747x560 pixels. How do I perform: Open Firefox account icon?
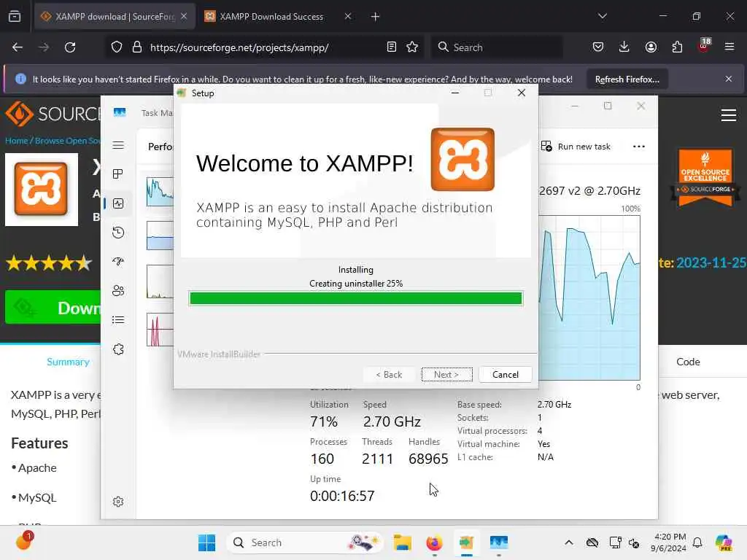click(x=651, y=47)
